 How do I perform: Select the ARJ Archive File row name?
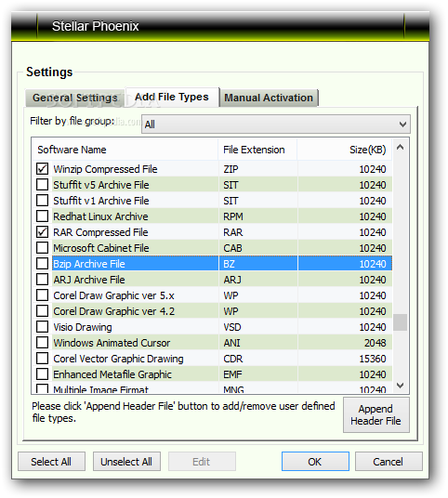[89, 280]
